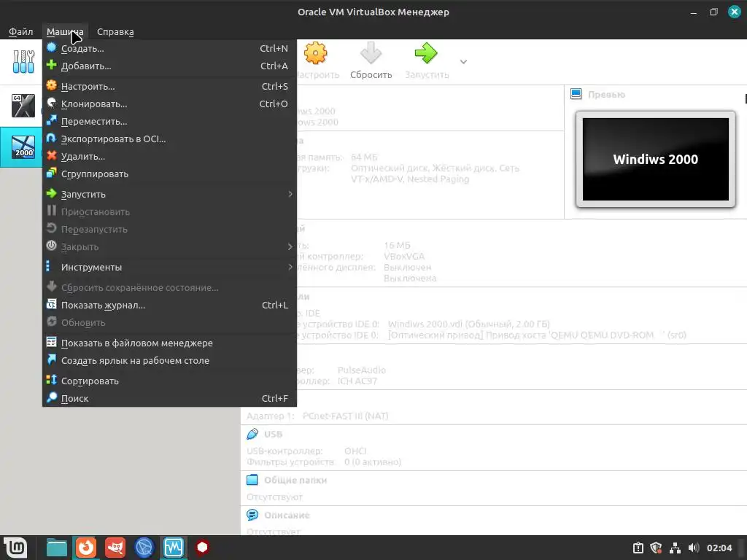Select Добавить menu entry
This screenshot has width=747, height=560.
(x=169, y=66)
